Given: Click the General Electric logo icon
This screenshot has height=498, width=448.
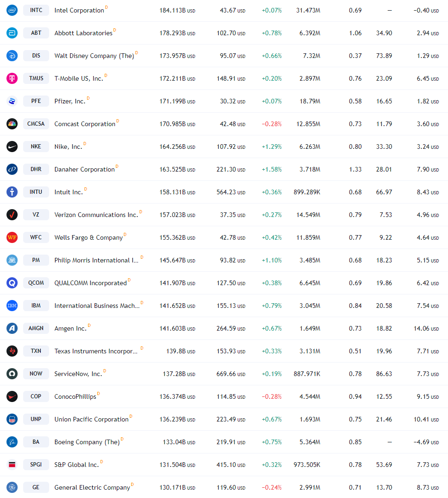Looking at the screenshot, I should [x=12, y=487].
